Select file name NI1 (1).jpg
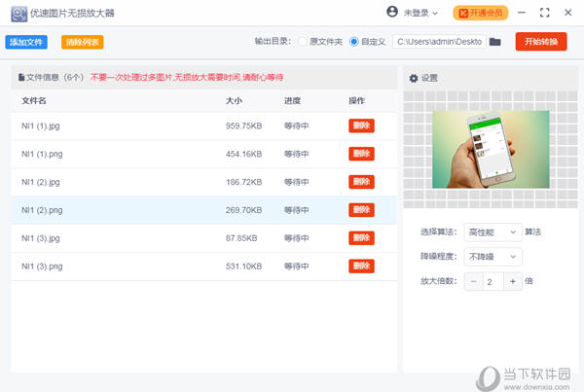 coord(41,125)
